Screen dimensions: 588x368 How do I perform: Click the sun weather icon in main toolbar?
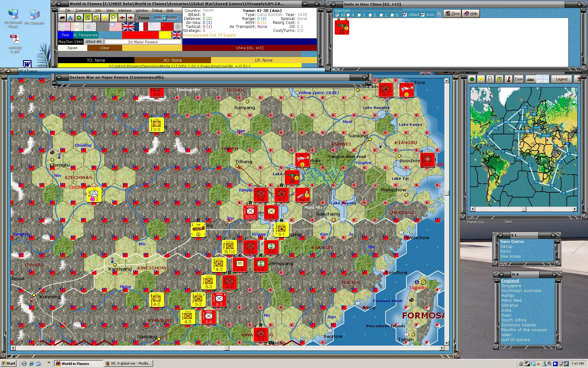[105, 18]
